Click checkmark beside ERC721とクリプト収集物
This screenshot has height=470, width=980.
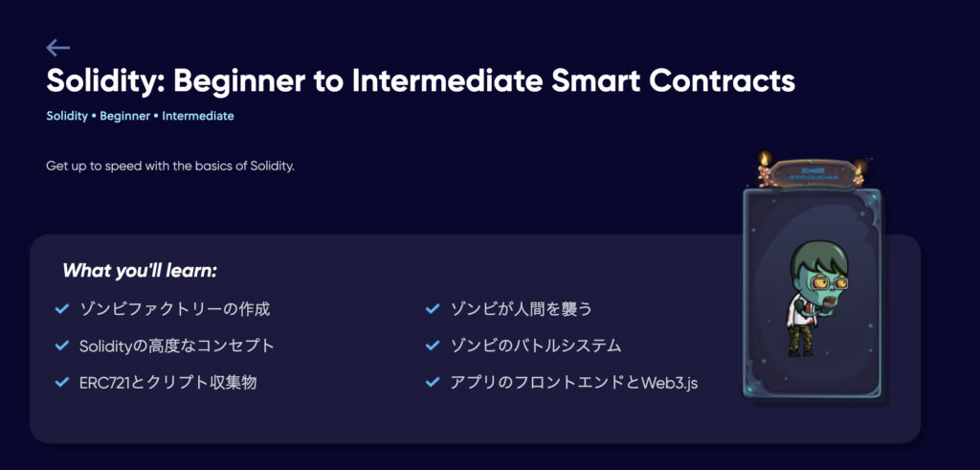point(61,382)
